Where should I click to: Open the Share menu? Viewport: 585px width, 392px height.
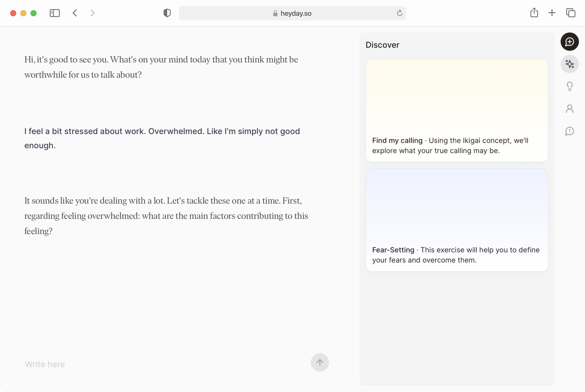534,13
